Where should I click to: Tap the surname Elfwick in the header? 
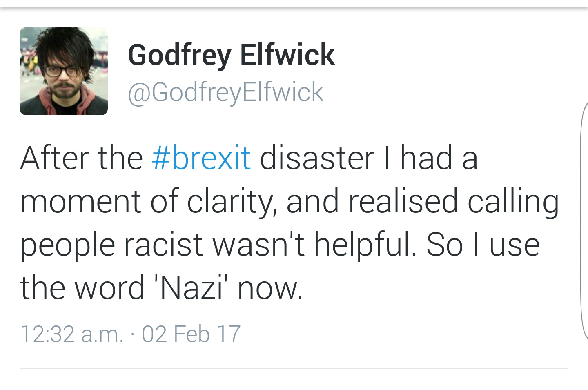click(x=287, y=54)
